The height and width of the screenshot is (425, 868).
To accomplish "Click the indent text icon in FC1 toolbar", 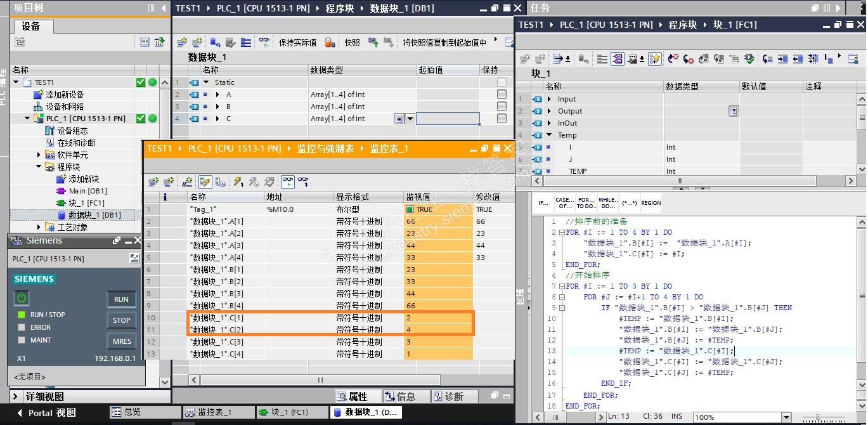I will (x=782, y=59).
